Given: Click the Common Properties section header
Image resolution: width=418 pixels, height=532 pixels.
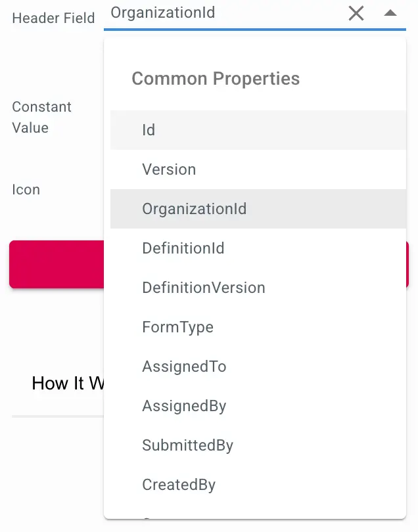Looking at the screenshot, I should [216, 78].
